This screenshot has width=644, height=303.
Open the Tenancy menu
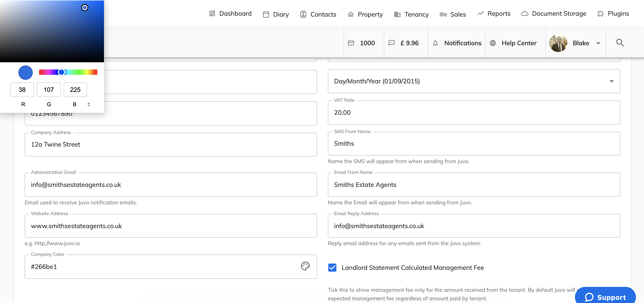click(x=411, y=15)
